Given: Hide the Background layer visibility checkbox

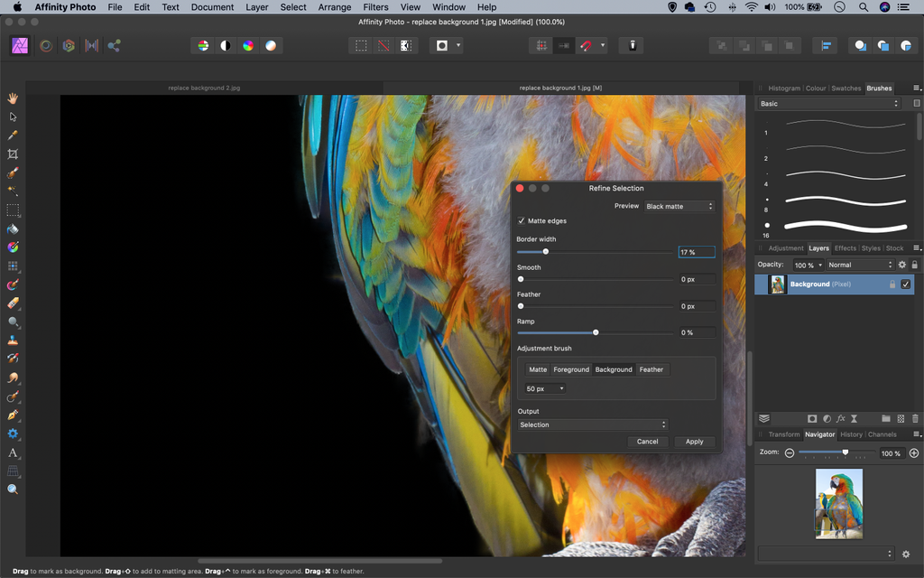Looking at the screenshot, I should click(x=905, y=284).
